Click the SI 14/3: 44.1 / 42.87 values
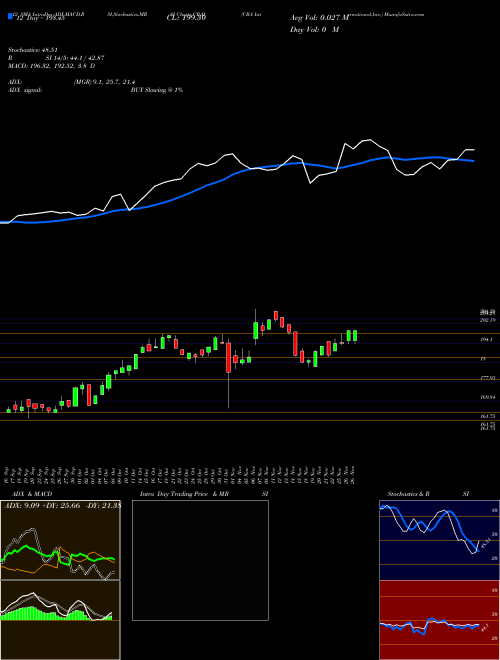Image resolution: width=500 pixels, height=660 pixels. click(x=76, y=58)
